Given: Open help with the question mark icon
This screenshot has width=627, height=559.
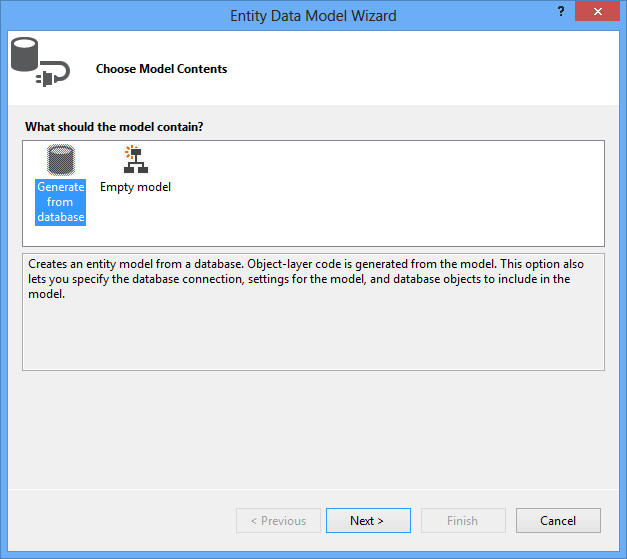Looking at the screenshot, I should (561, 12).
